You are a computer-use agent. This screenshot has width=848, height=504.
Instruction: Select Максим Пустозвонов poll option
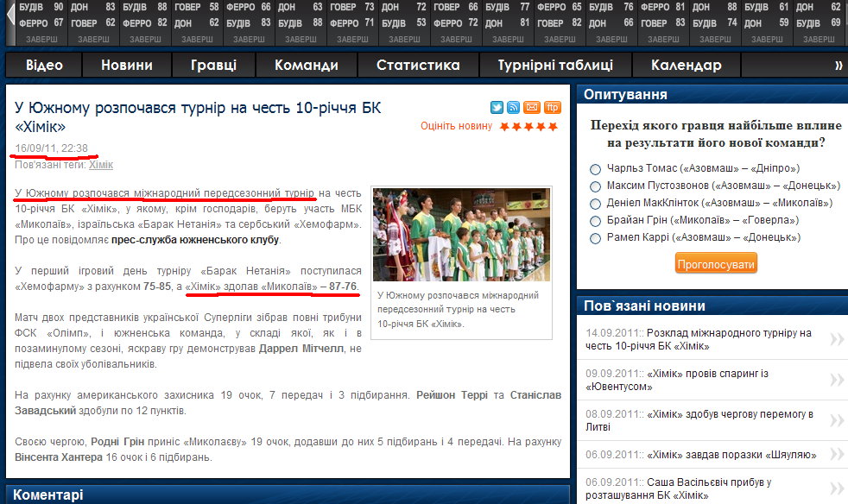[x=596, y=186]
